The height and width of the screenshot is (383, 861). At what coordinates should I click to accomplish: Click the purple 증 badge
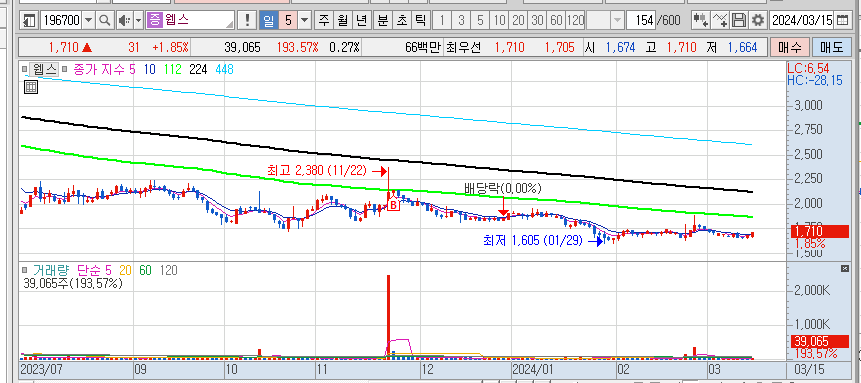coord(155,21)
